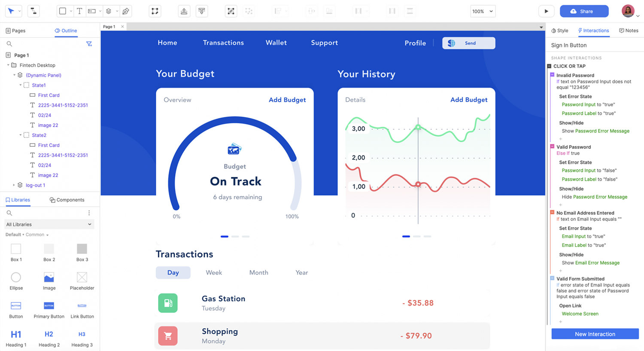Open the shape tool dropdown arrow
Image resolution: width=644 pixels, height=351 pixels.
(71, 11)
